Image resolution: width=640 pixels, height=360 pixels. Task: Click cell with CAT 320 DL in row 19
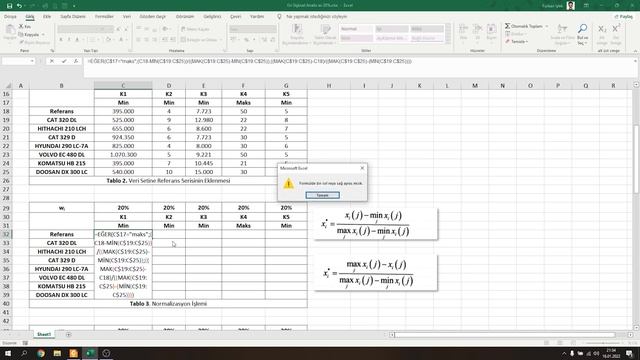click(x=62, y=120)
